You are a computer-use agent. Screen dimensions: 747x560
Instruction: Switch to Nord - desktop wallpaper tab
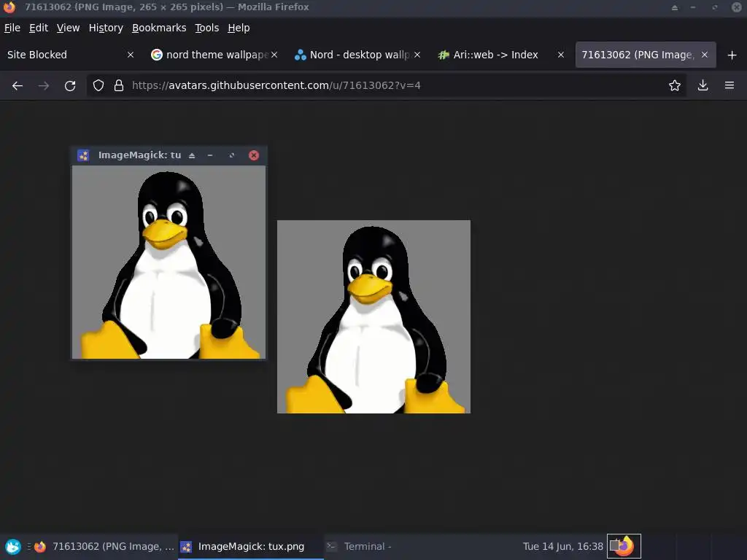pos(357,55)
